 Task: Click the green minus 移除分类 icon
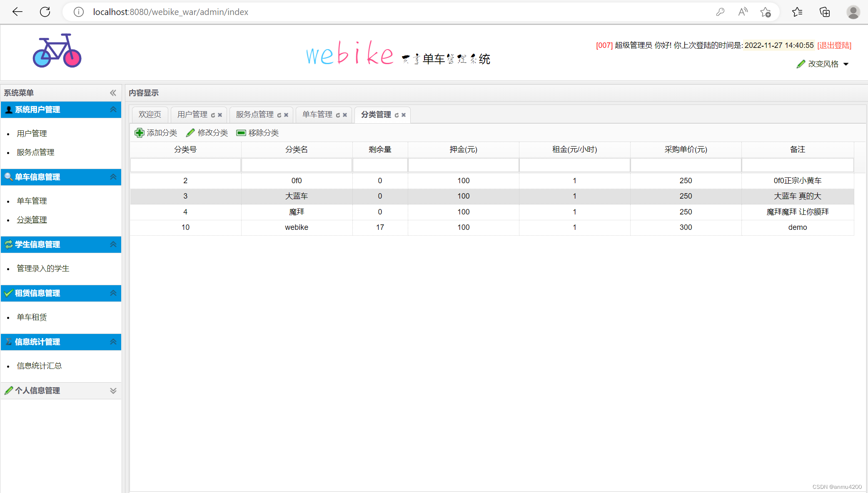coord(241,133)
